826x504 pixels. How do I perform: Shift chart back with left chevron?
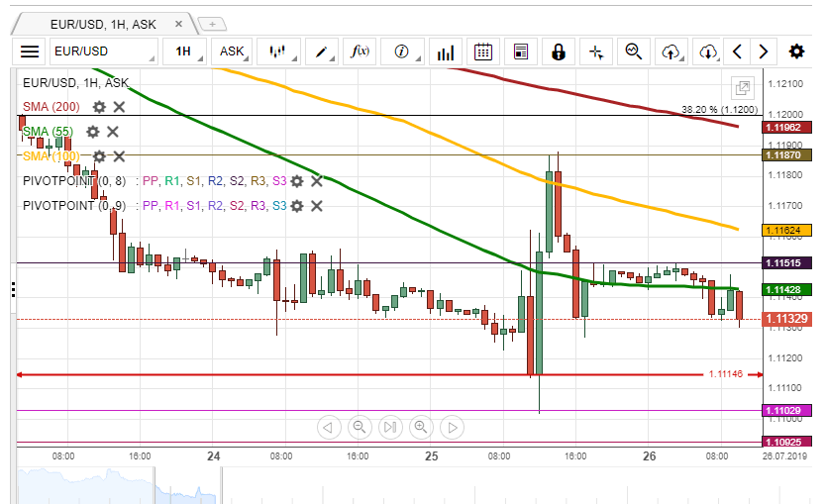[x=738, y=51]
